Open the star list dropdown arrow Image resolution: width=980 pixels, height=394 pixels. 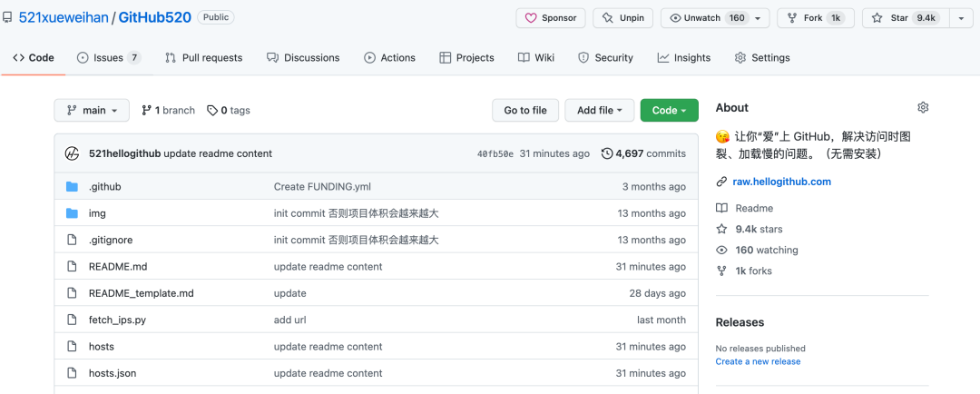pos(960,18)
